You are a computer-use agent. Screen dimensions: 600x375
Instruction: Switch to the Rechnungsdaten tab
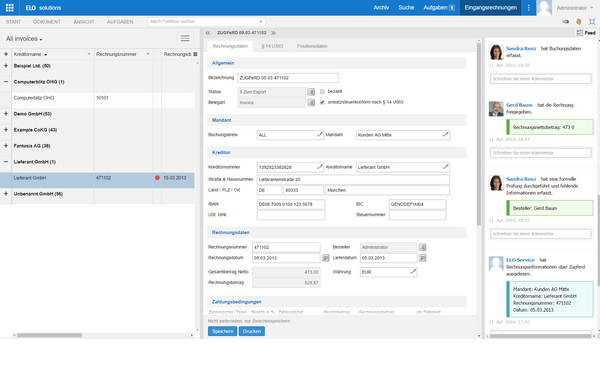pos(230,46)
